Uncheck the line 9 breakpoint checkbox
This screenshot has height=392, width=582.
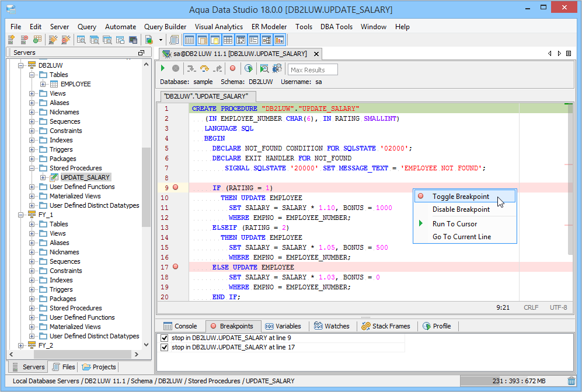164,338
